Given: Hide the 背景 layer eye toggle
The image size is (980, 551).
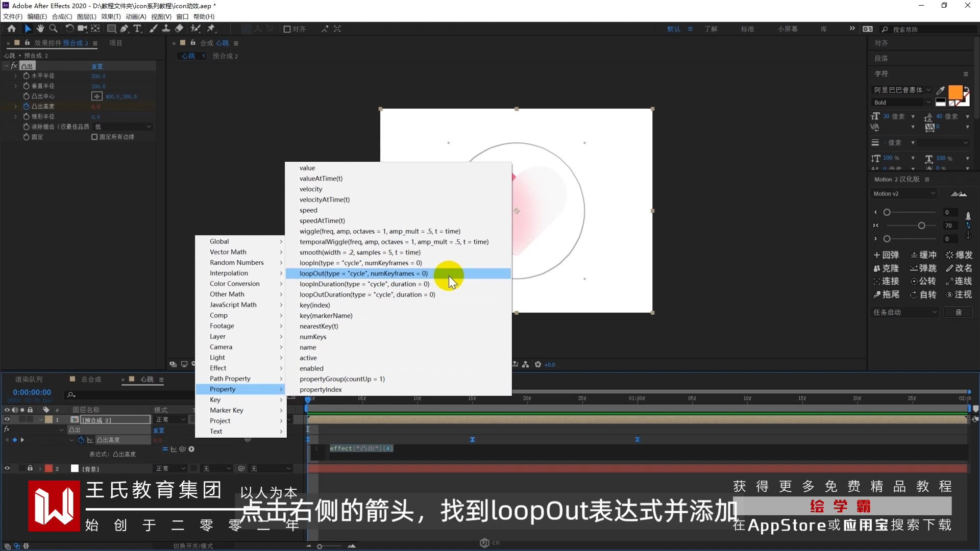Looking at the screenshot, I should (7, 468).
